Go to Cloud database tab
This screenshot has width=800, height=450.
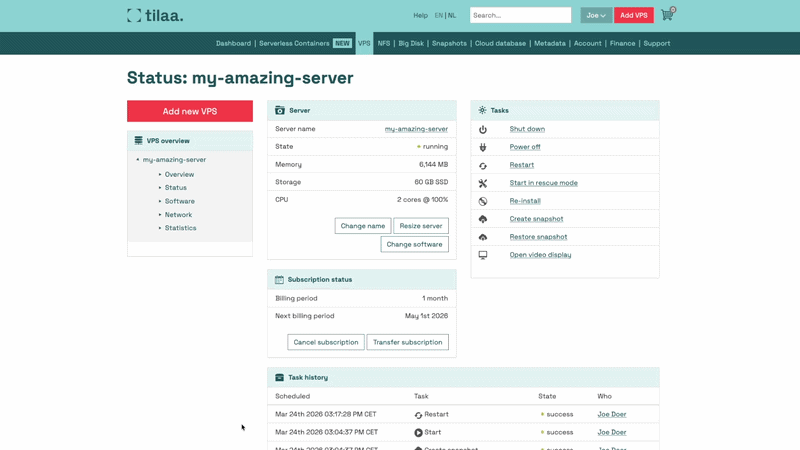pyautogui.click(x=500, y=43)
